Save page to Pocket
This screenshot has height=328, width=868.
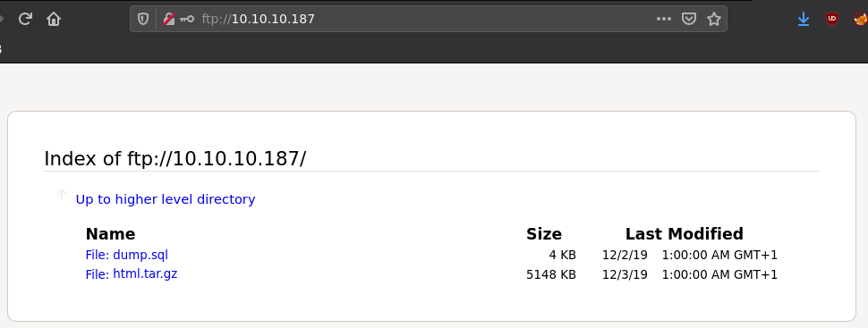(688, 19)
